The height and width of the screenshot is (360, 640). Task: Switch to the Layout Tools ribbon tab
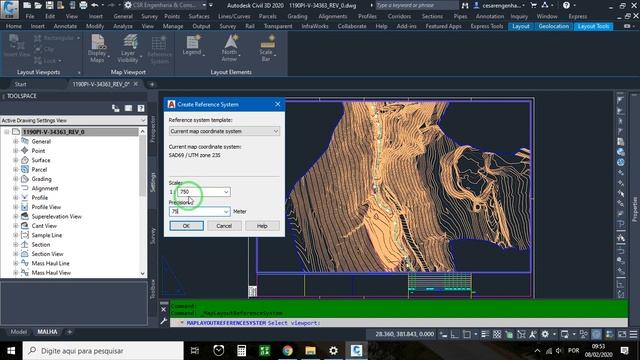tap(593, 26)
